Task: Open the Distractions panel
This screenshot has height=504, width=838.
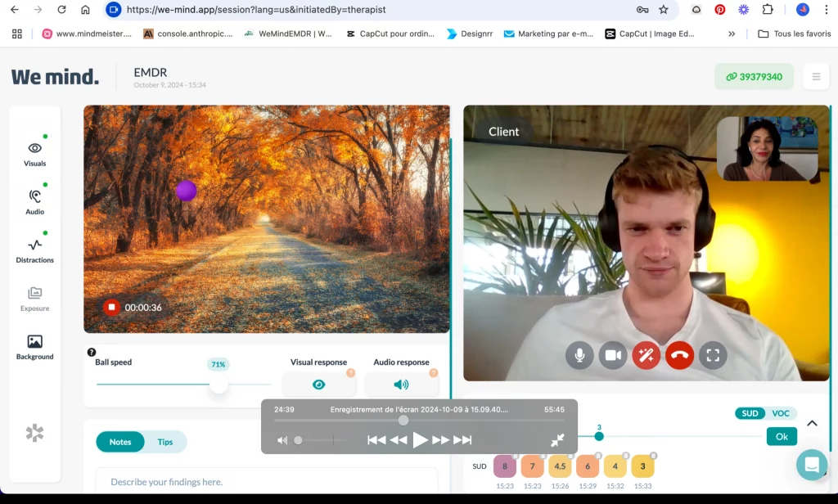Action: coord(34,249)
